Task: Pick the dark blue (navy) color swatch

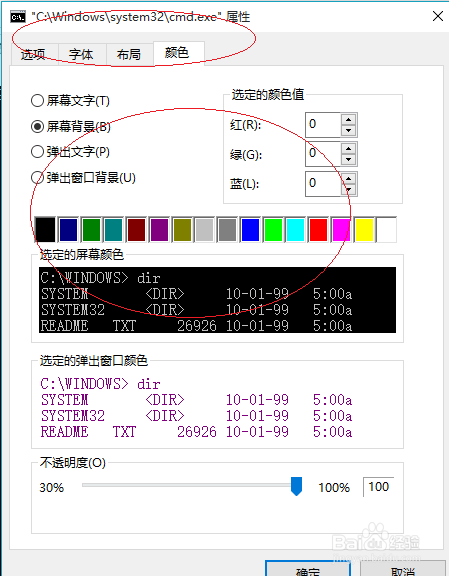Action: point(68,230)
